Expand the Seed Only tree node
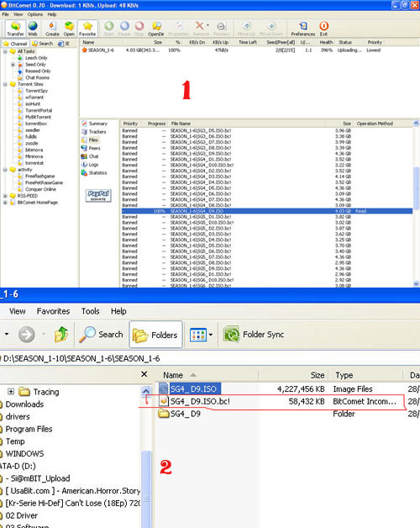Screen dimensions: 420x528 [13, 65]
